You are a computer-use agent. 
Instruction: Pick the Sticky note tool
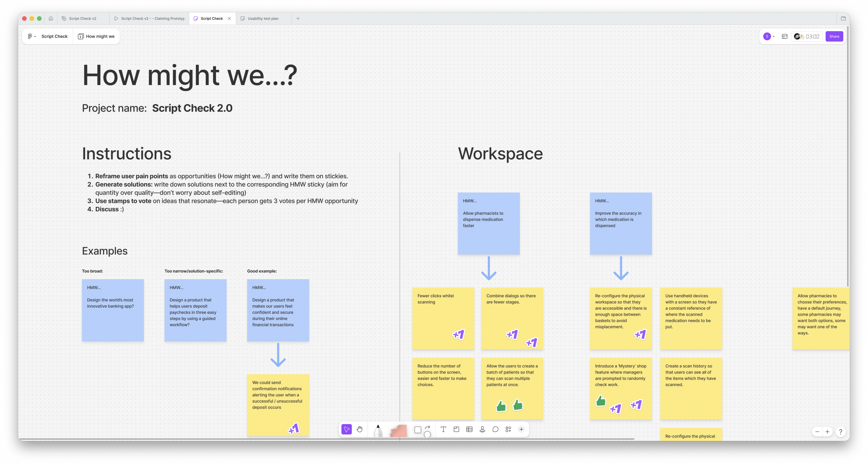pos(399,431)
